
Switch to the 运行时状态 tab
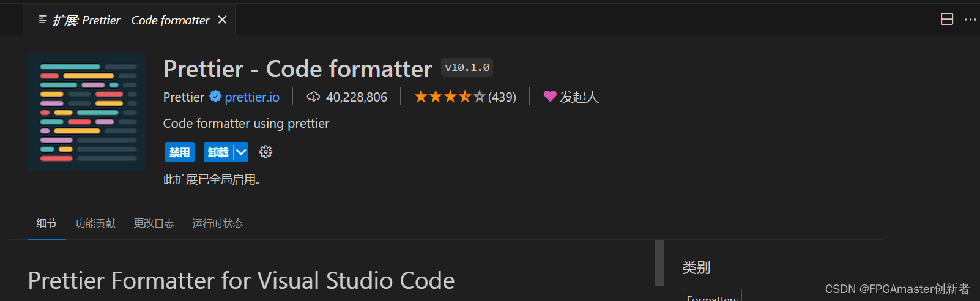tap(218, 223)
